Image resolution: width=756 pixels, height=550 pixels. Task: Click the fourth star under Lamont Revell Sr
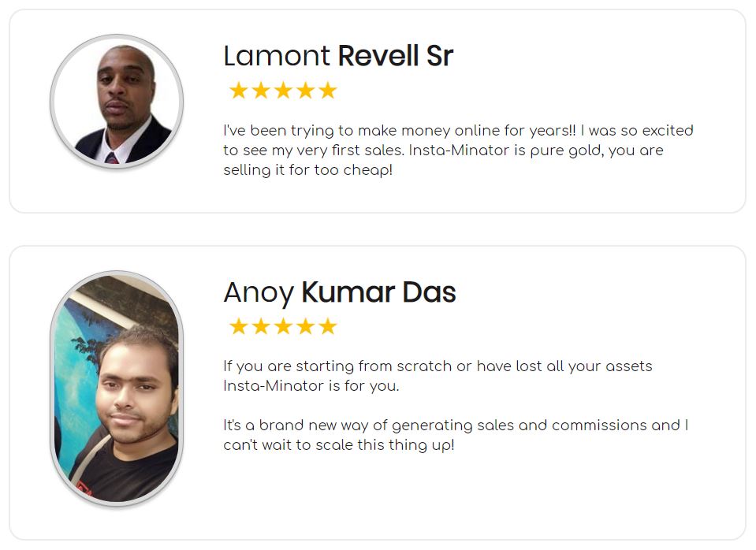(x=305, y=90)
